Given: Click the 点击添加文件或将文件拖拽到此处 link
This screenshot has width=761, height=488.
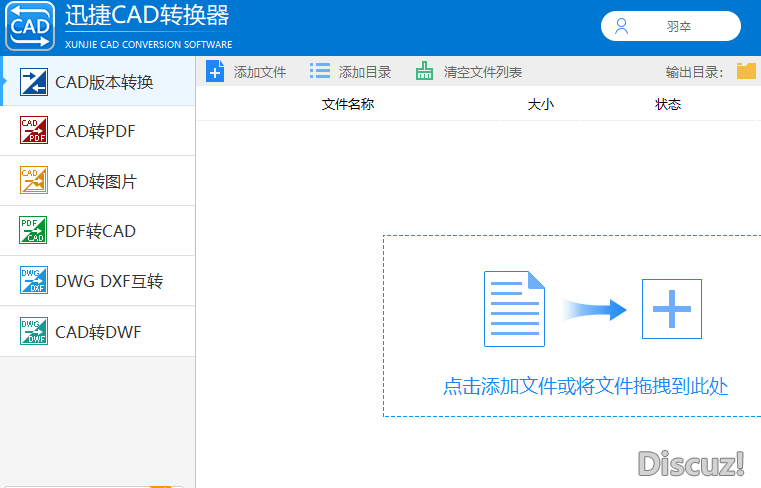Looking at the screenshot, I should (x=585, y=386).
